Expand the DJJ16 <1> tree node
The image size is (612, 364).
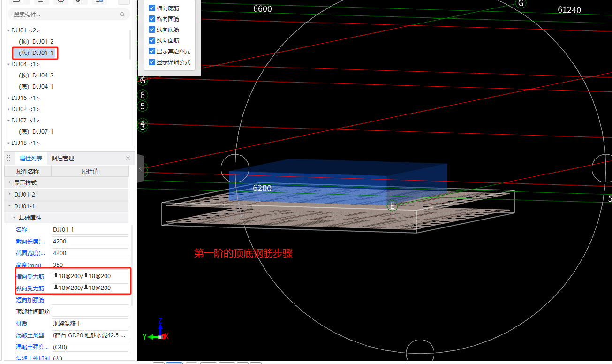[8, 98]
